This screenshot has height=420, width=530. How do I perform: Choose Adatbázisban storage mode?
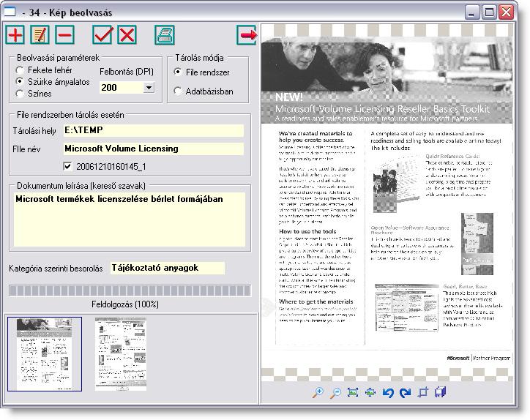click(x=178, y=91)
